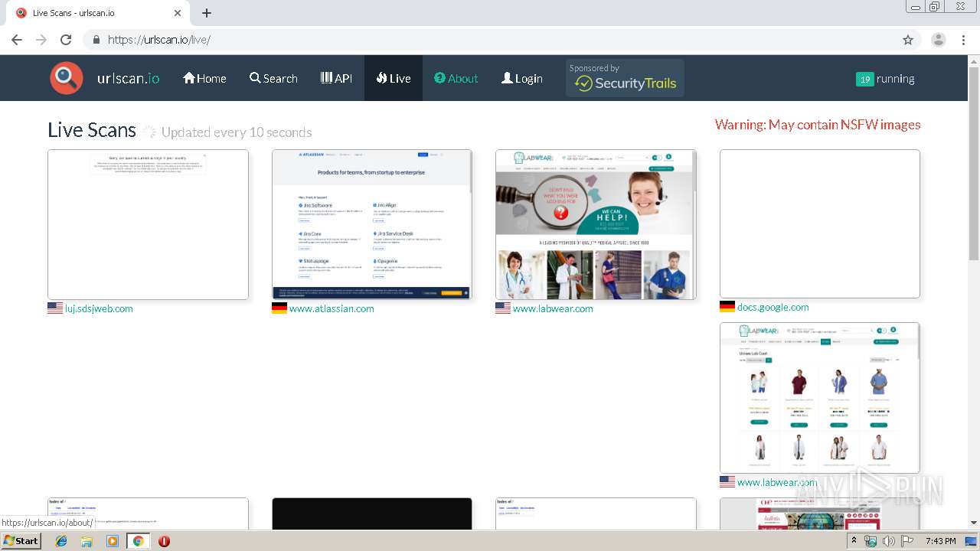This screenshot has width=980, height=551.
Task: Open Chrome from the taskbar
Action: coord(139,541)
